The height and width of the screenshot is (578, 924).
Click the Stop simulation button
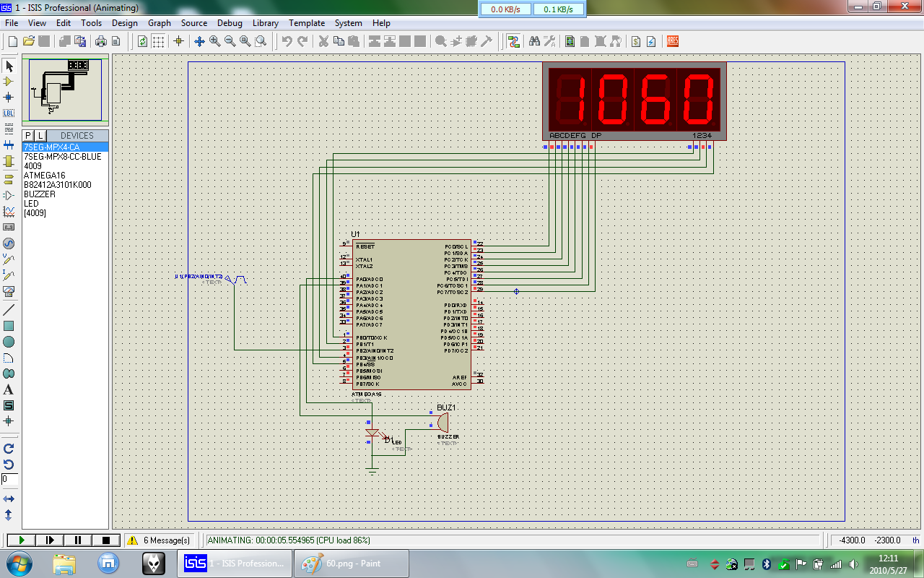pos(106,540)
